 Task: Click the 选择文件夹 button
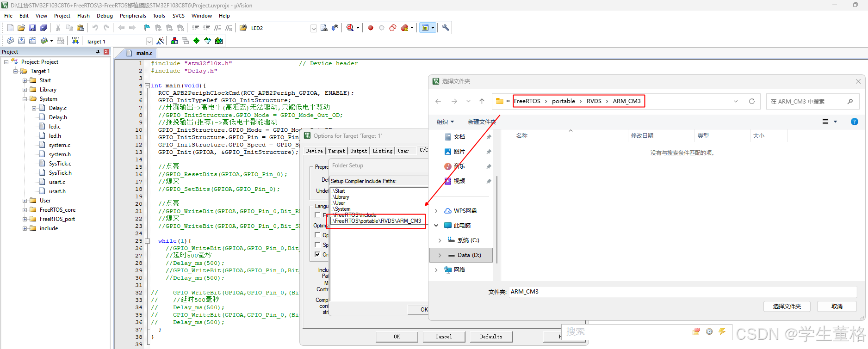click(787, 306)
